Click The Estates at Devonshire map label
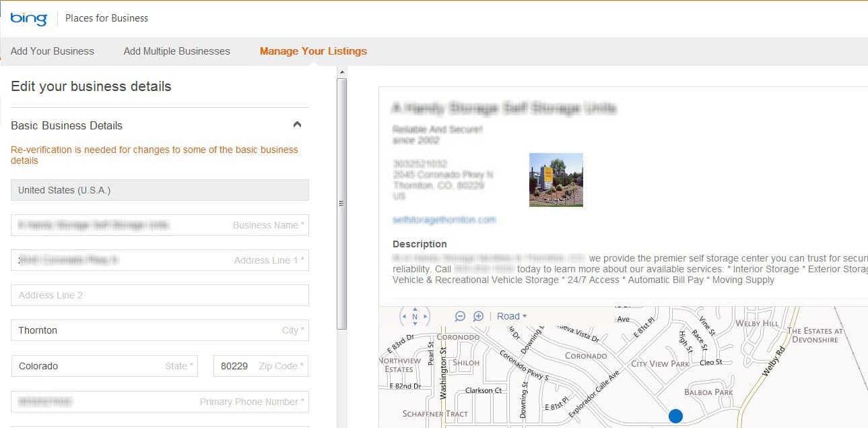 point(815,335)
